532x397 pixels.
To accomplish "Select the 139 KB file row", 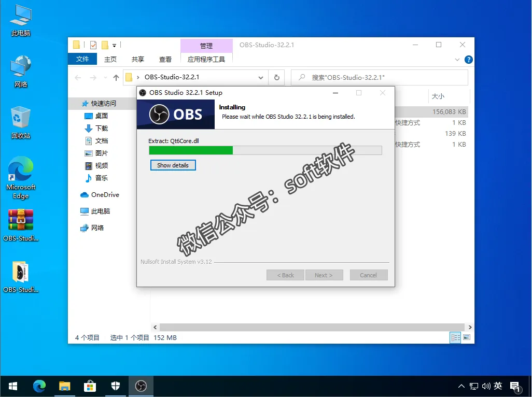I will tap(431, 134).
